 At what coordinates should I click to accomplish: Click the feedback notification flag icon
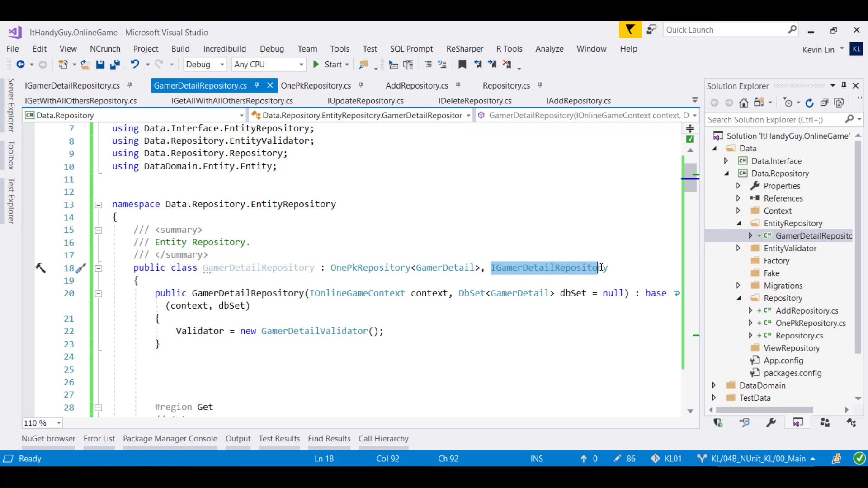point(630,30)
